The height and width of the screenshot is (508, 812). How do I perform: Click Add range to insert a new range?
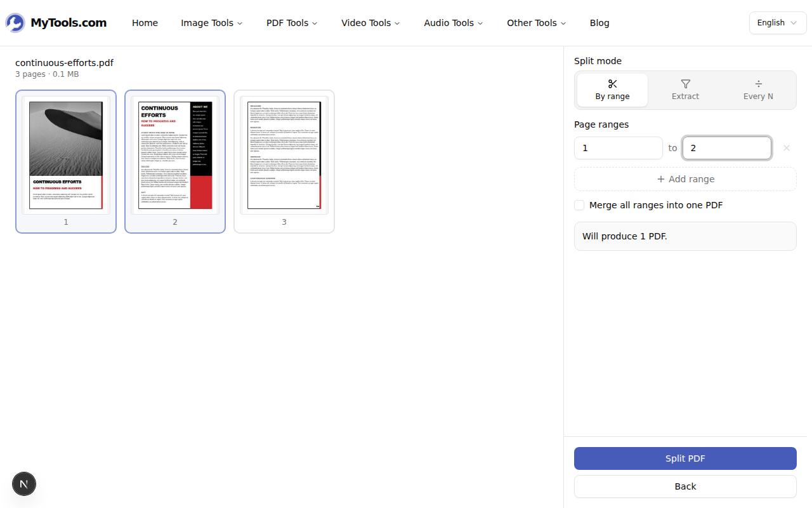pos(685,178)
